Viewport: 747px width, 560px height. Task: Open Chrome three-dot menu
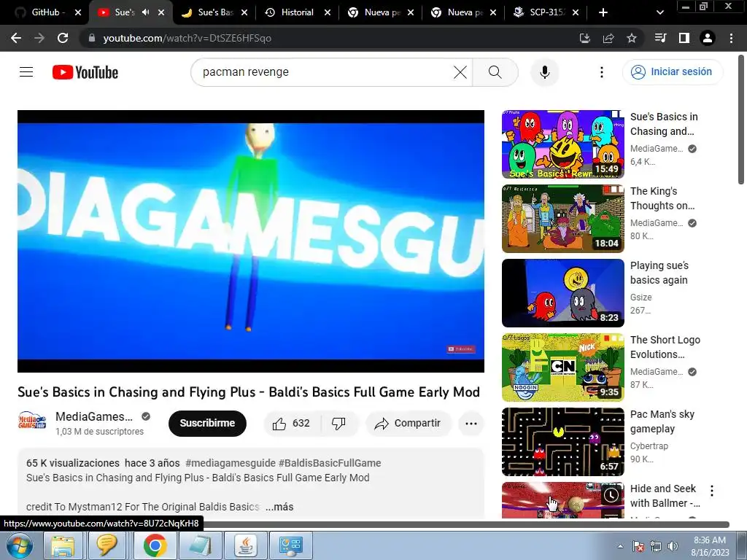(x=731, y=38)
